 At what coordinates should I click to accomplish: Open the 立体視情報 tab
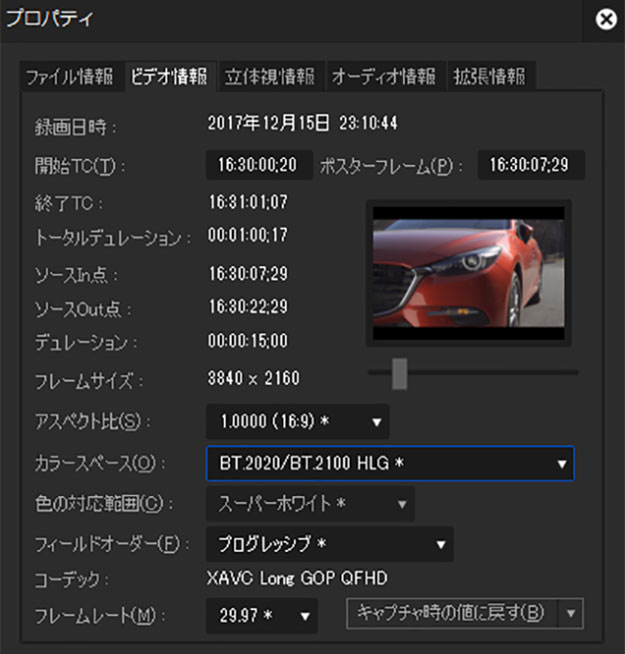pos(269,76)
